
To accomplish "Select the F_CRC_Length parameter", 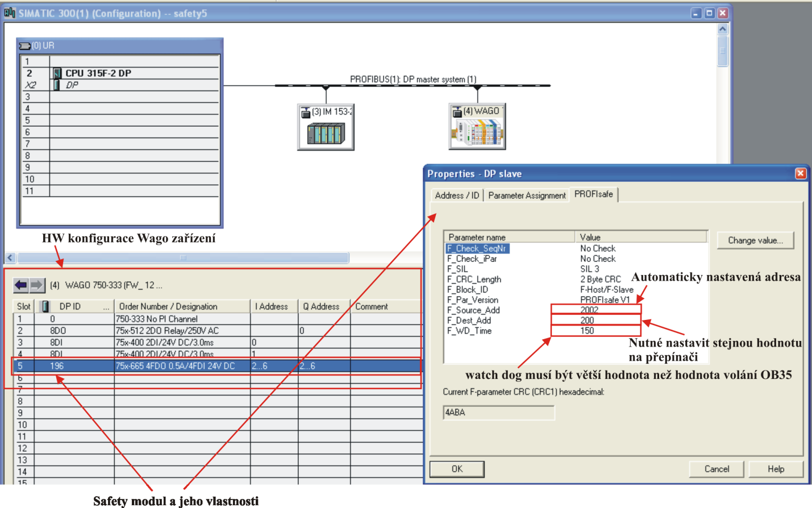I will click(x=474, y=279).
